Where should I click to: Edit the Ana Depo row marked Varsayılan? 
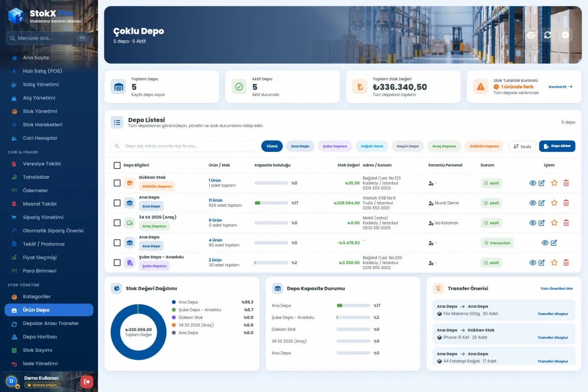click(554, 243)
